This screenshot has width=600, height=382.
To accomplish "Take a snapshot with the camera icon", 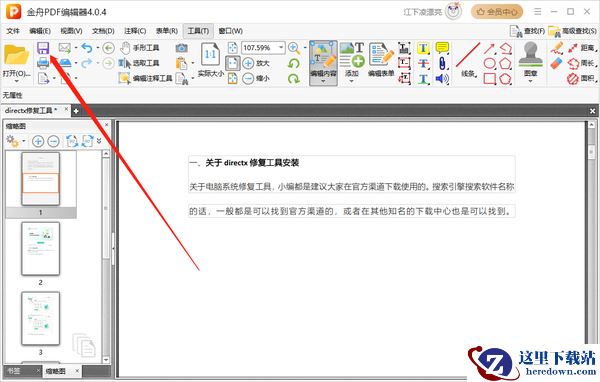I will [x=181, y=48].
